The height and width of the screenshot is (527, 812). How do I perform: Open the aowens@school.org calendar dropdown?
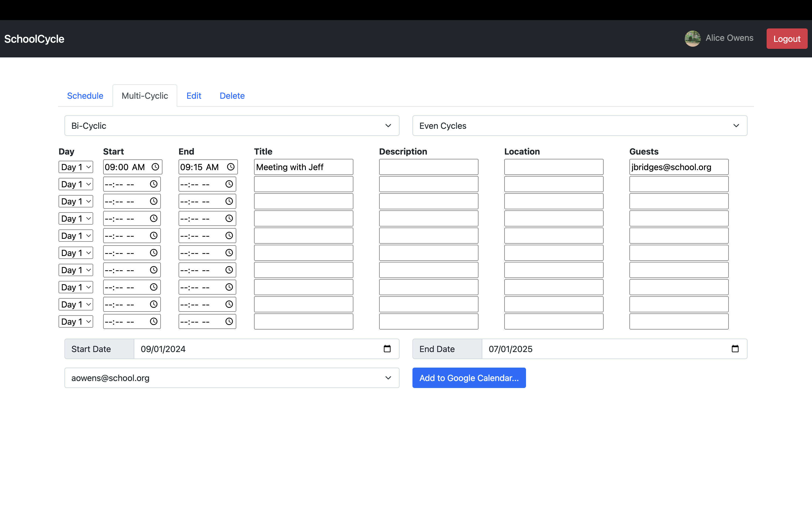[232, 378]
